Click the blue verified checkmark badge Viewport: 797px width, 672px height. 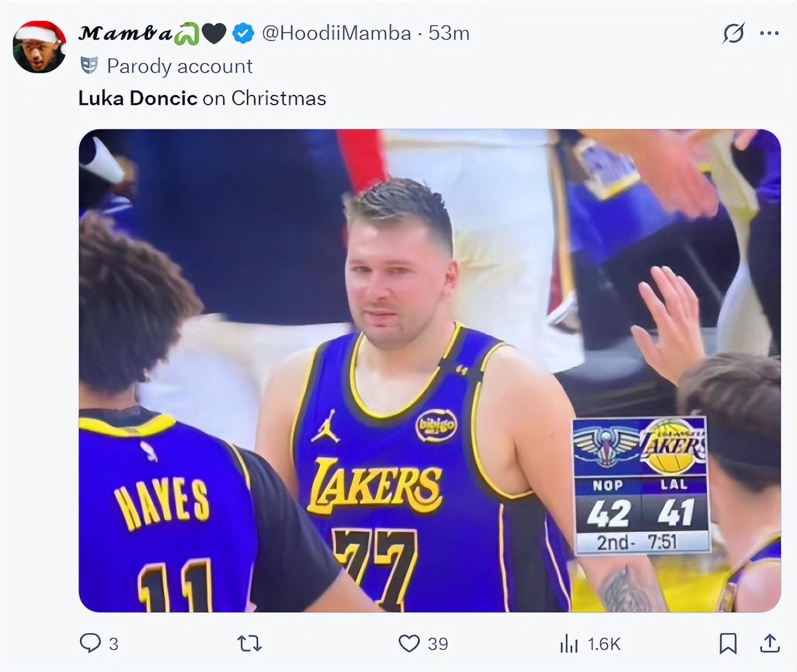pyautogui.click(x=243, y=33)
